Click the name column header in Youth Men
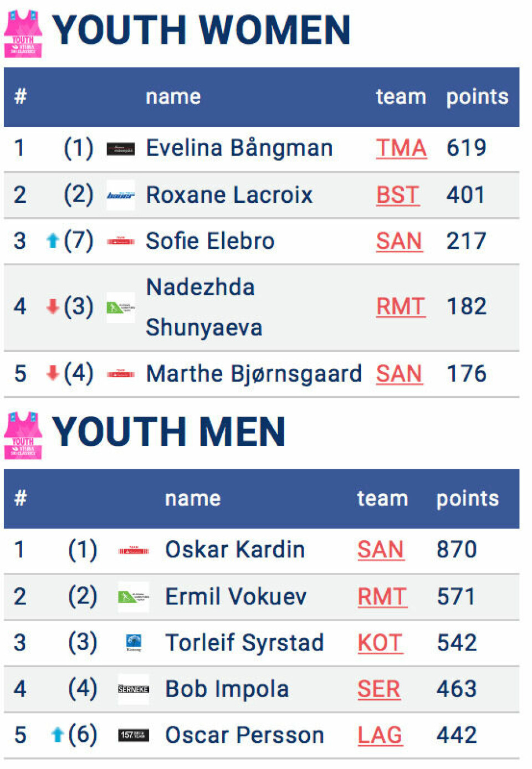 [193, 499]
